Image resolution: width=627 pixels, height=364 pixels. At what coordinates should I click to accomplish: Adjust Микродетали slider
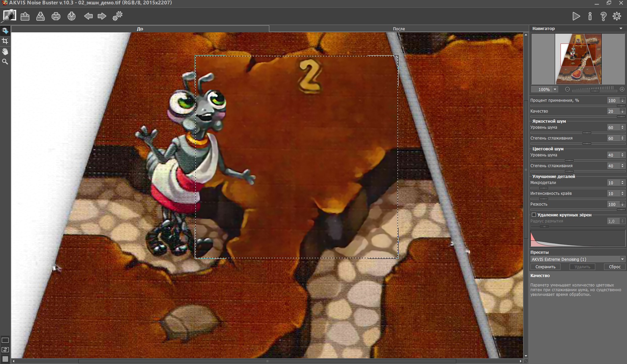tap(578, 188)
